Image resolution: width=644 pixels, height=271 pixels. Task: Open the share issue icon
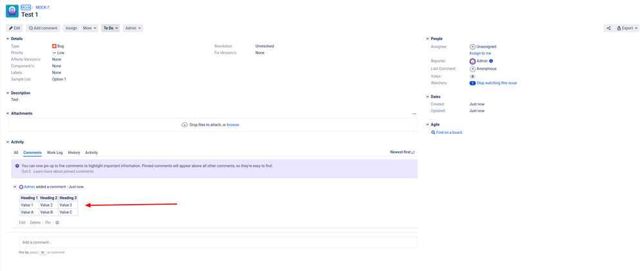pyautogui.click(x=609, y=28)
